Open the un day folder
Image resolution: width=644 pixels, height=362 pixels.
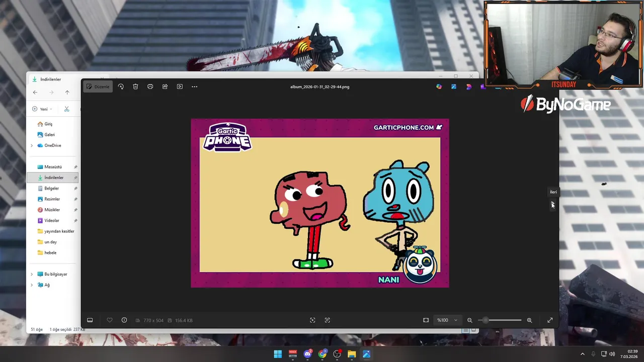50,242
